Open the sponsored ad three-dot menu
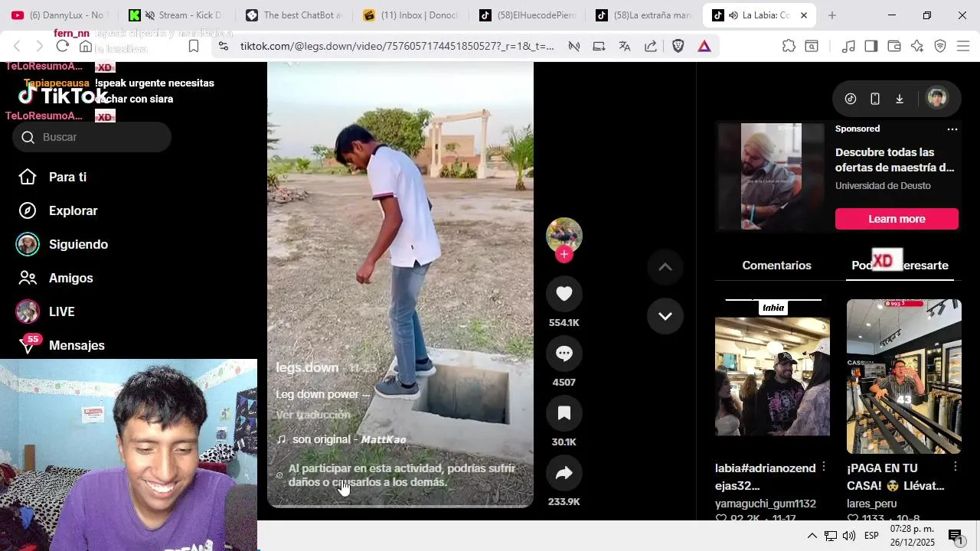Image resolution: width=980 pixels, height=551 pixels. coord(952,129)
